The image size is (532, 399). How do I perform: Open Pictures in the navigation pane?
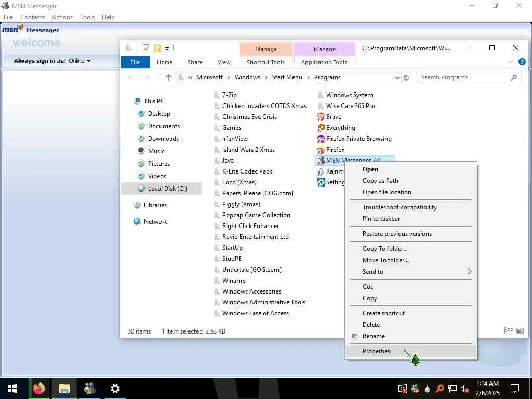point(159,164)
